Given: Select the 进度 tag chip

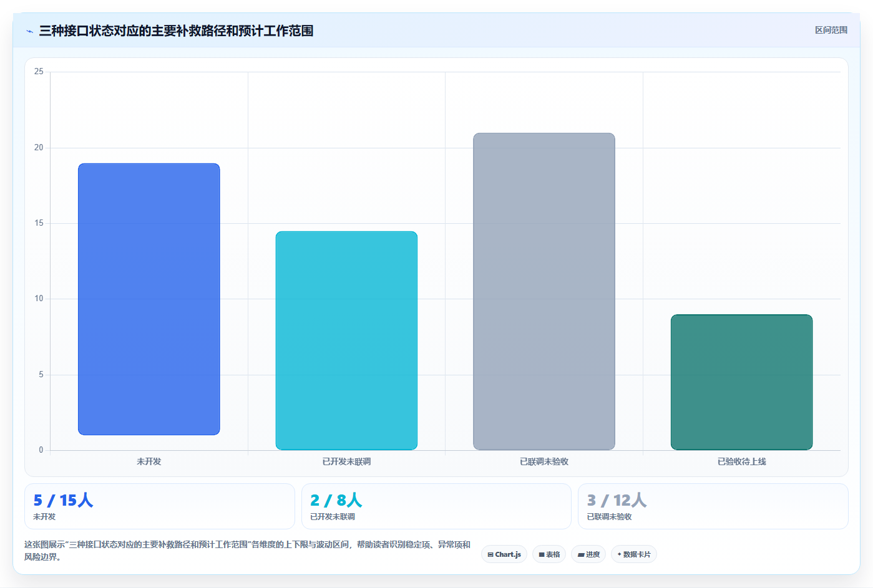Looking at the screenshot, I should coord(588,554).
